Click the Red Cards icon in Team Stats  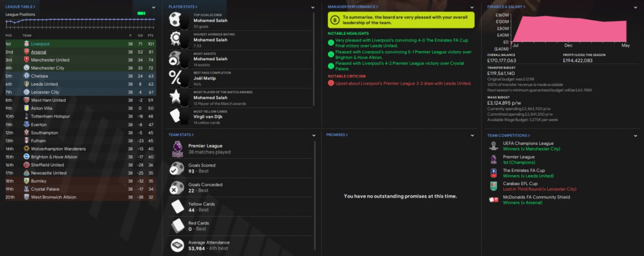[177, 226]
